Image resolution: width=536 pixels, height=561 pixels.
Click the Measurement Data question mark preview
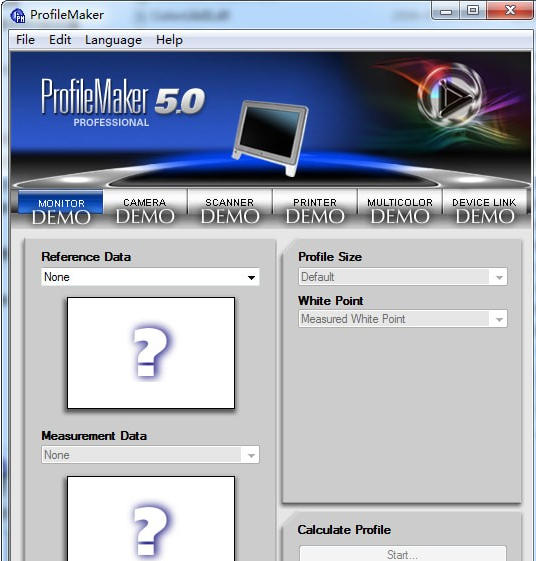click(151, 518)
